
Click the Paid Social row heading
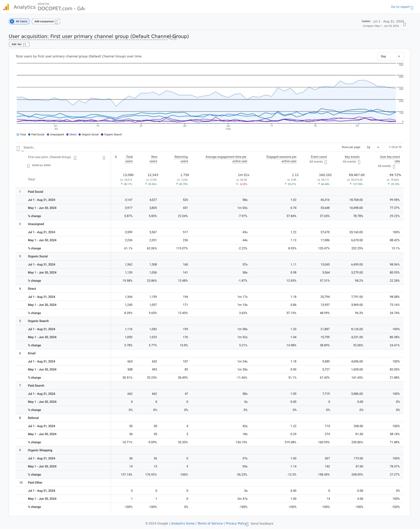(x=36, y=192)
